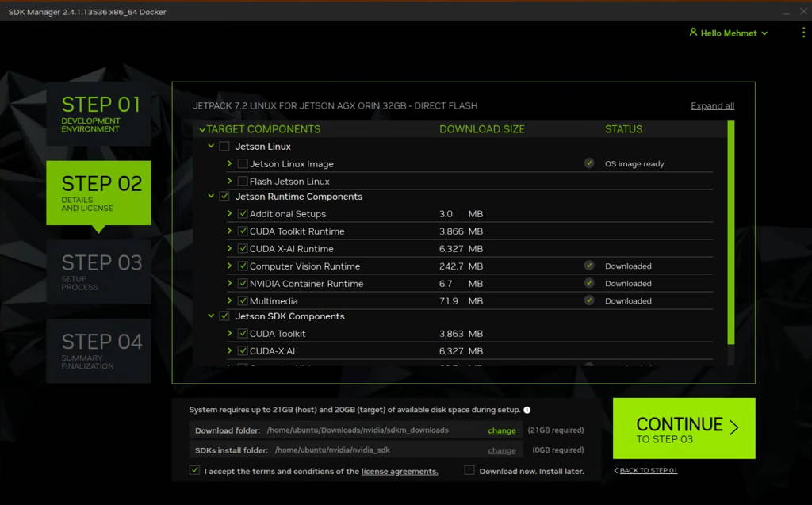The image size is (812, 505).
Task: Enable Download now, Install later
Action: 469,470
